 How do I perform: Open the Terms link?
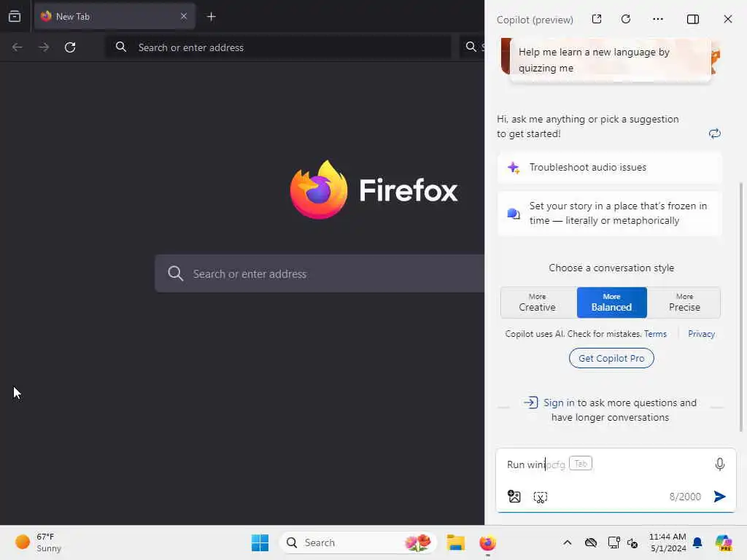tap(655, 334)
